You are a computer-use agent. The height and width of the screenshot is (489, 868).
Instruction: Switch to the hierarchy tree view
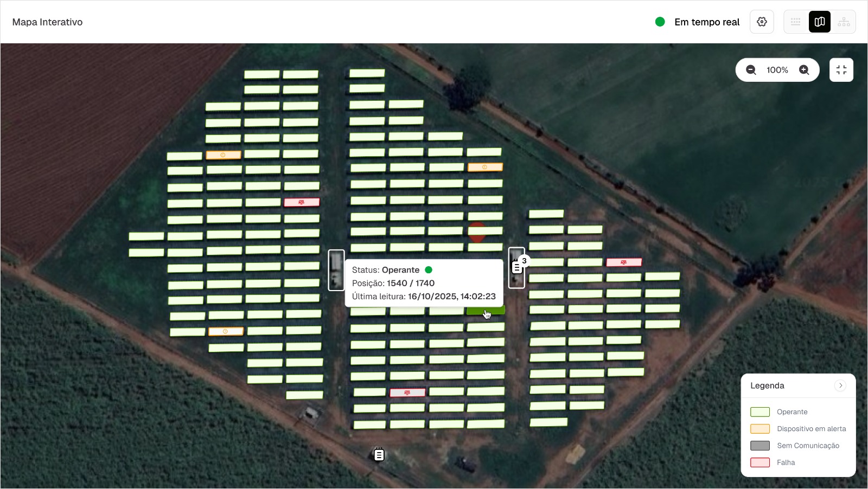(x=844, y=22)
